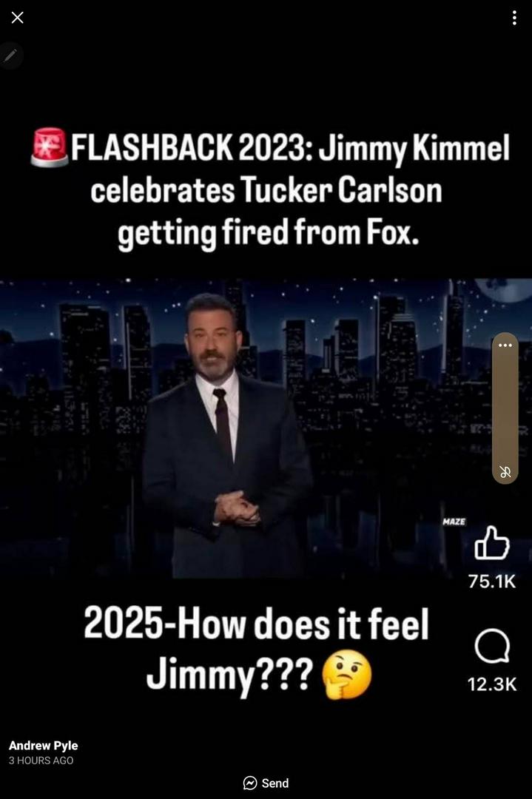
Task: Open comments with the speech bubble icon
Action: pos(492,646)
